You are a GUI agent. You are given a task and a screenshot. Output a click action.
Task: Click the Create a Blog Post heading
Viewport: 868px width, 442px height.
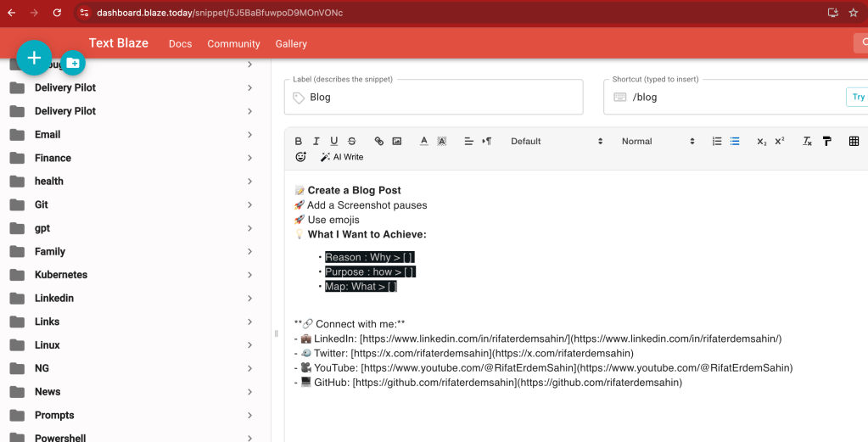coord(355,190)
